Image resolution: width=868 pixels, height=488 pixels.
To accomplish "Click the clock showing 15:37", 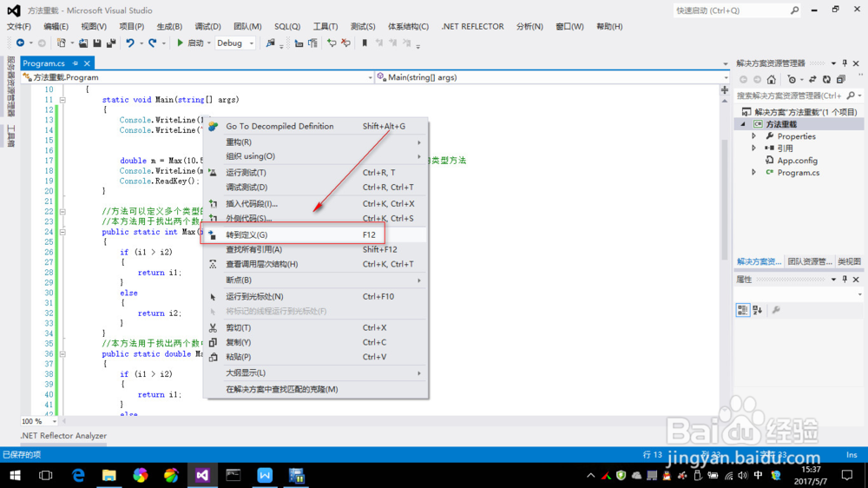I will point(811,470).
